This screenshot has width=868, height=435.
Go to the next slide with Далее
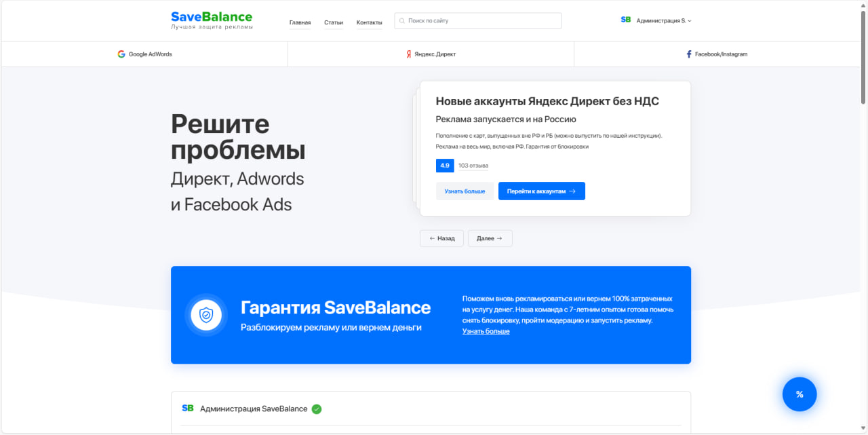pyautogui.click(x=490, y=238)
